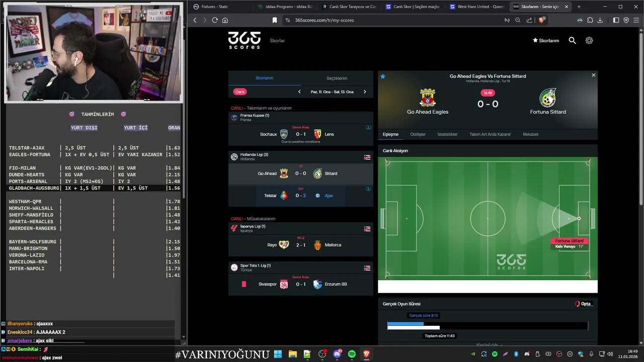
Task: Click the İspanya Ligi flag icon
Action: 367,229
